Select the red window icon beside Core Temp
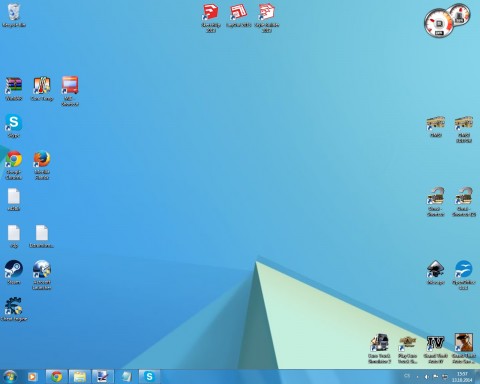 tap(70, 91)
